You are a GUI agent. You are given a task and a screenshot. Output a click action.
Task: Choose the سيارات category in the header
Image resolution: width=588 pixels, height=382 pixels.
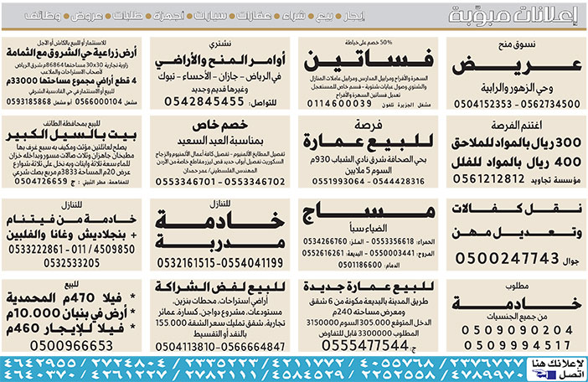click(x=210, y=16)
